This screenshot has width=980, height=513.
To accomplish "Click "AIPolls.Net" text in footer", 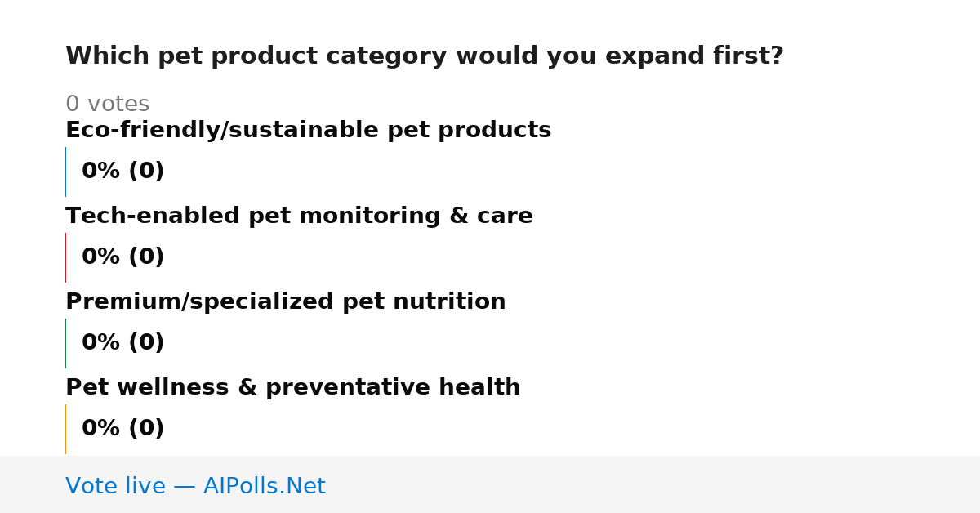I will pos(264,486).
